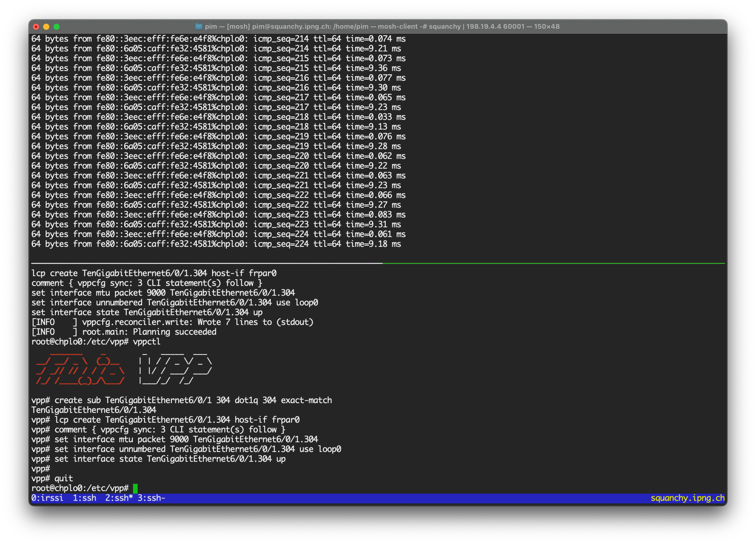Click the icmp_seq=224 time=9.18 ms line
756x544 pixels.
point(216,244)
